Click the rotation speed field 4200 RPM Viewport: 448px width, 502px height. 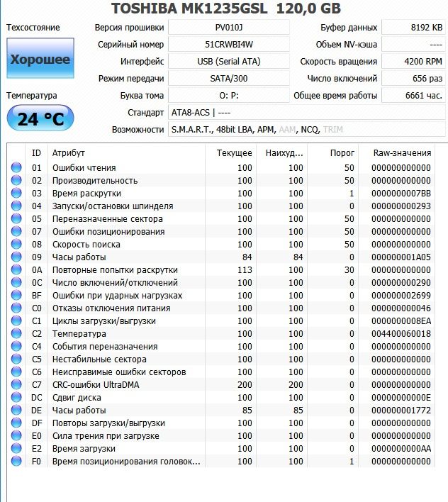[413, 61]
